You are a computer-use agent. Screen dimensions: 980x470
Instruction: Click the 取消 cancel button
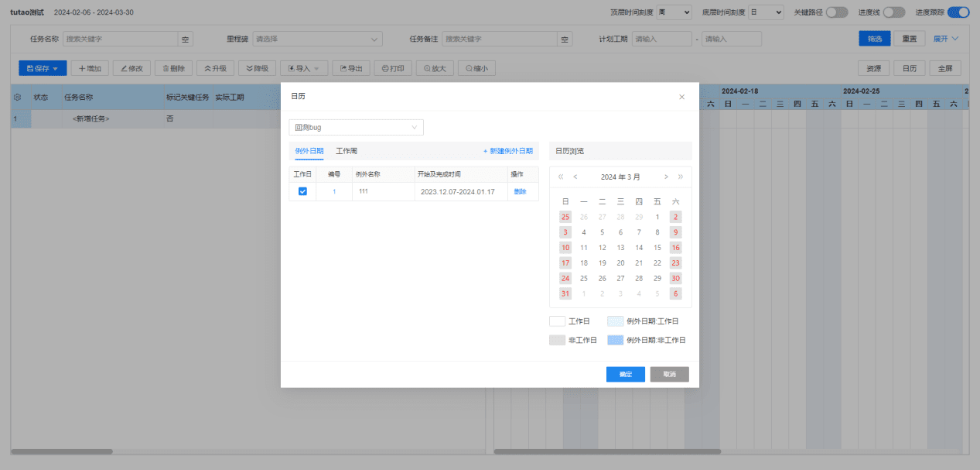pos(670,374)
